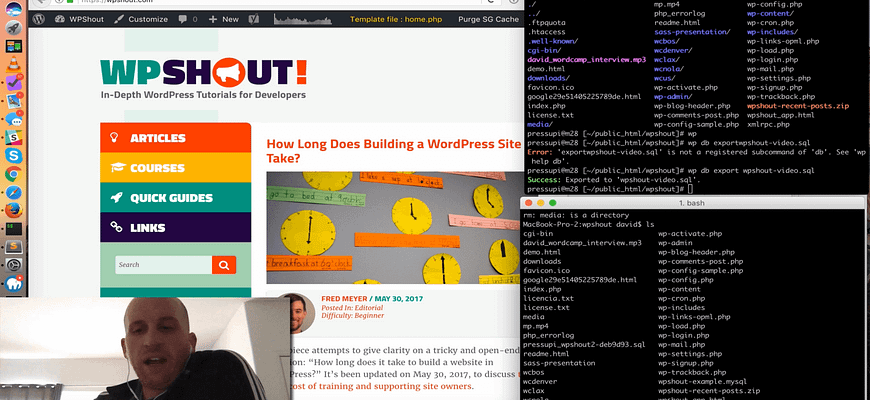Open Siri from the dock
The image size is (870, 400).
pyautogui.click(x=13, y=8)
